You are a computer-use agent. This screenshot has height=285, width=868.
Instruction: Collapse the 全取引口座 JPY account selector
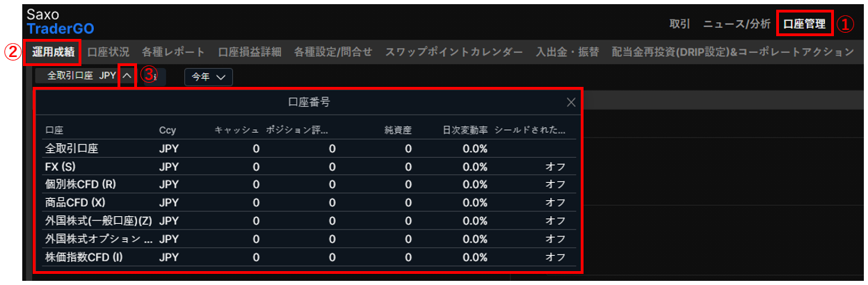[x=127, y=76]
